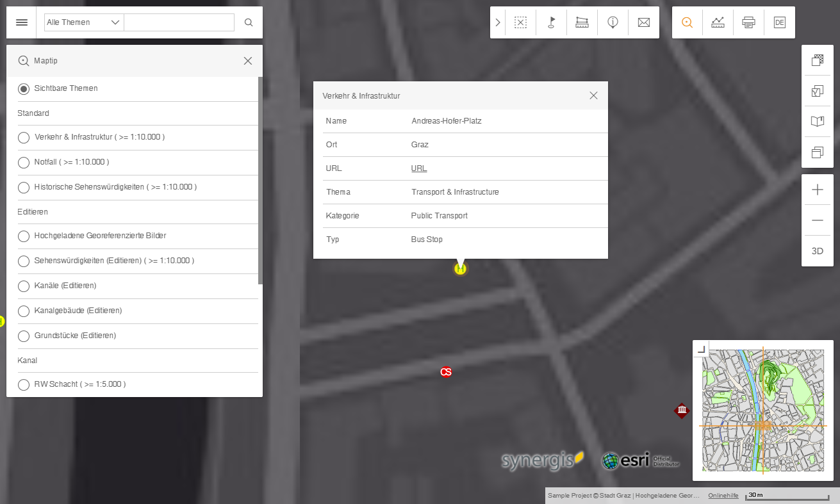Open the Alle Themen dropdown
The width and height of the screenshot is (840, 504).
(x=83, y=22)
